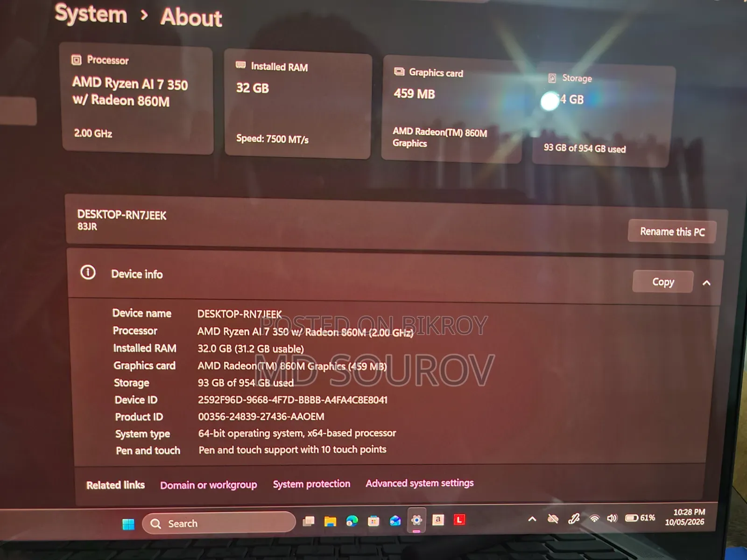Click '93 GB of 954 GB used' in Storage card
747x560 pixels.
tap(585, 148)
